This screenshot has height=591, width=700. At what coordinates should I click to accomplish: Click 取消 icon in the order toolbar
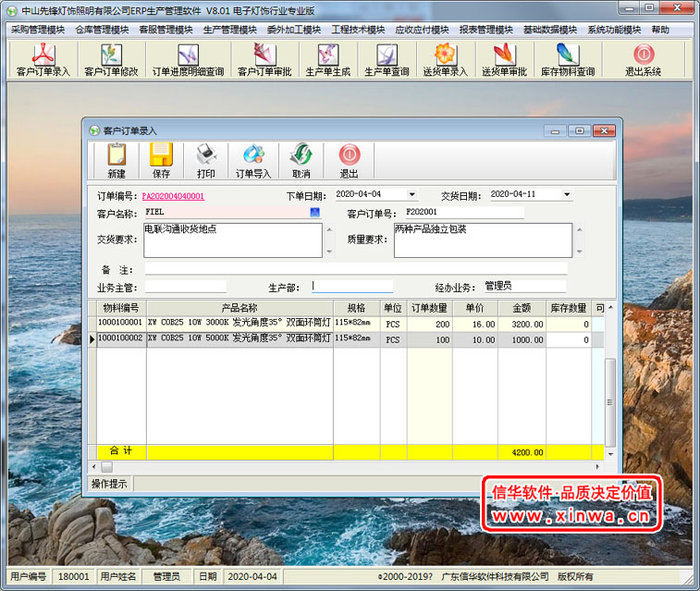click(301, 161)
